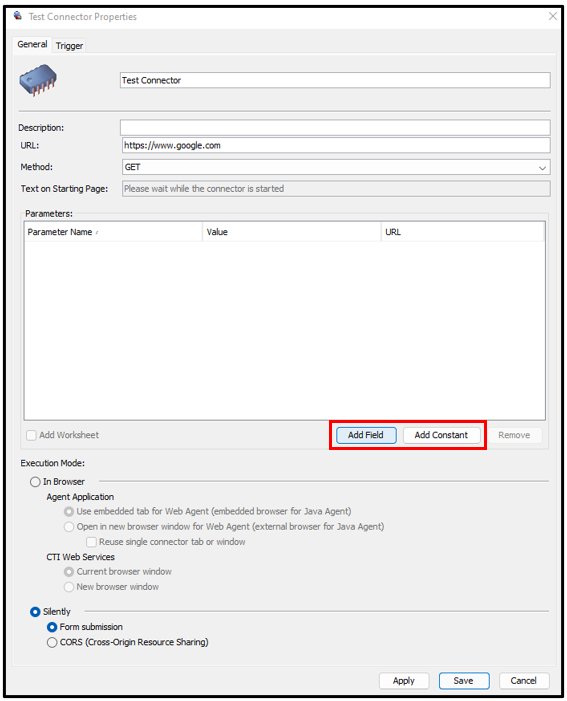
Task: Click the Test Connector name field
Action: point(335,80)
